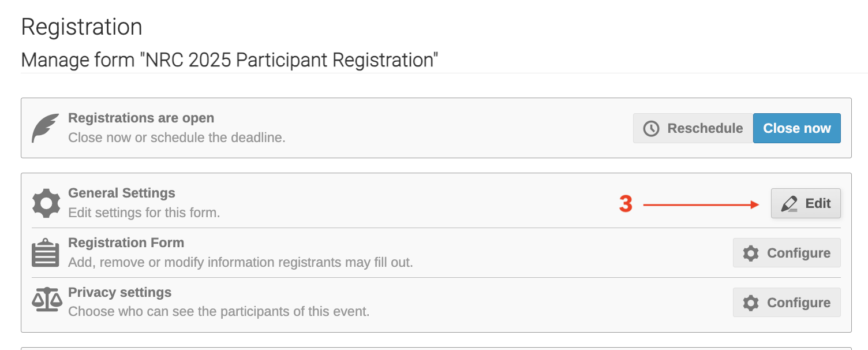Click gear icon in Privacy settings Configure button

751,303
